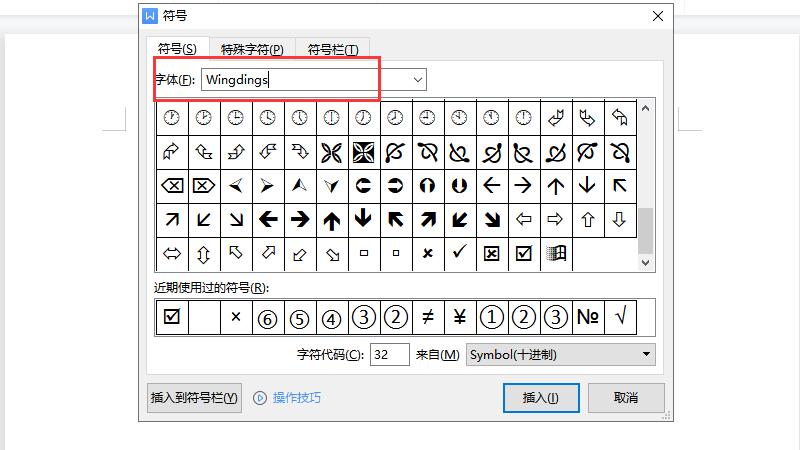Select the thin left arrow symbol

pos(492,186)
